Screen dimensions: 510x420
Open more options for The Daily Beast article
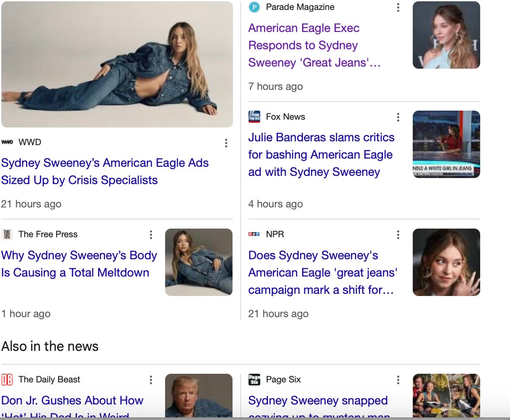[151, 380]
